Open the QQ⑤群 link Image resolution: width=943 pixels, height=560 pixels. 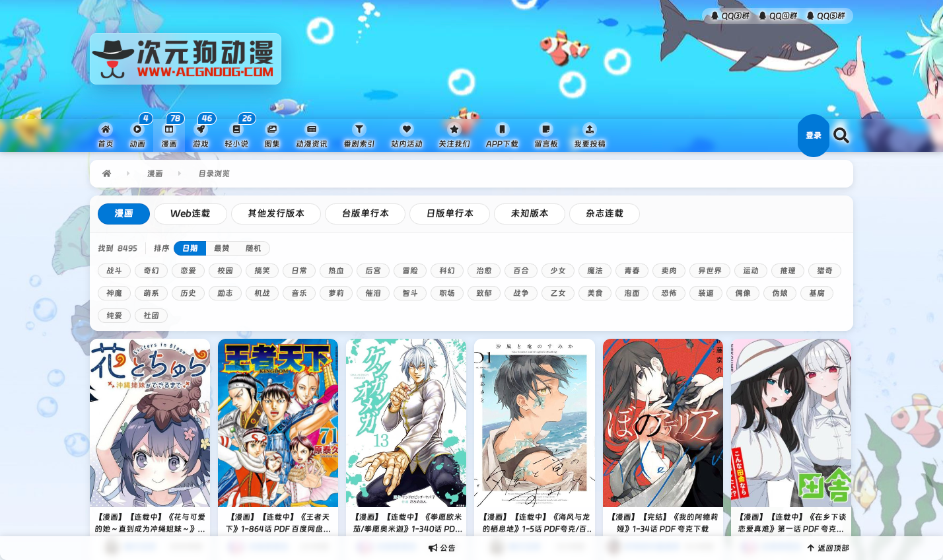tap(825, 16)
